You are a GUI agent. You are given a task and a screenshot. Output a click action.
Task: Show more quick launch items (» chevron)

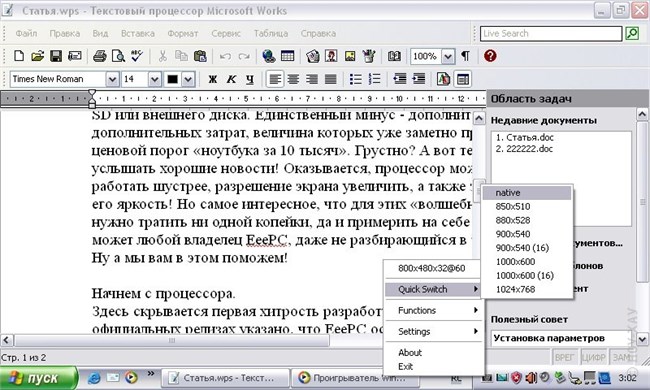[x=151, y=374]
